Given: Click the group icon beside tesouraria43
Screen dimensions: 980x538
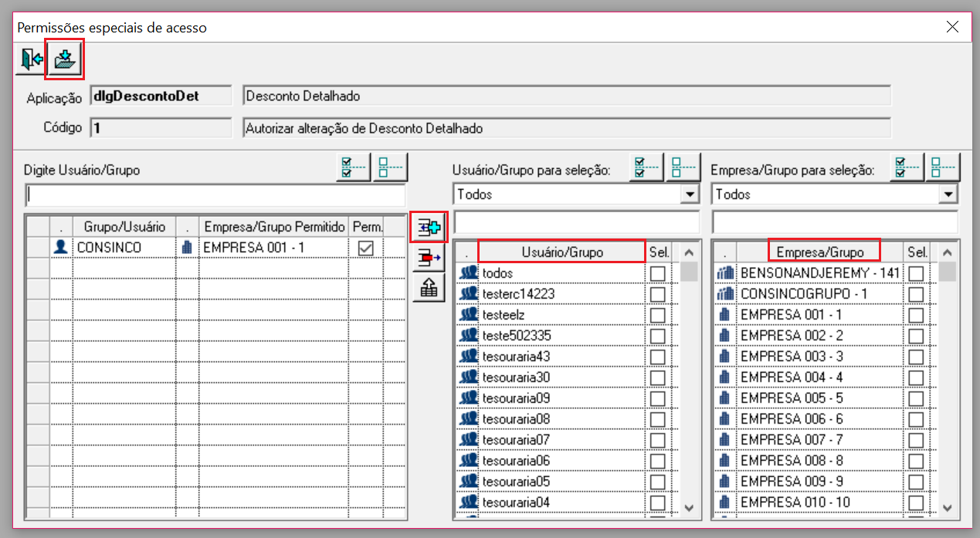Looking at the screenshot, I should [468, 356].
